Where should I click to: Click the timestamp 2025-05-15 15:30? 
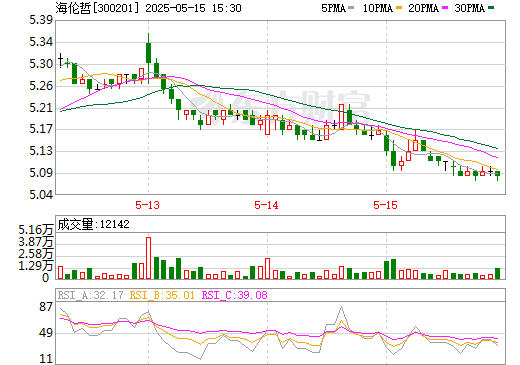pyautogui.click(x=193, y=8)
